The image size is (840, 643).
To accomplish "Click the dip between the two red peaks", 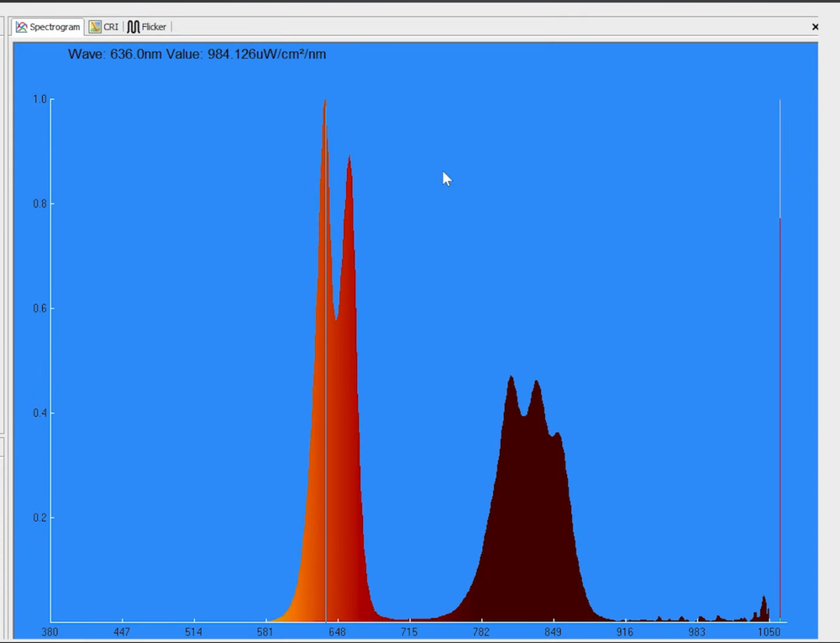I will click(336, 319).
